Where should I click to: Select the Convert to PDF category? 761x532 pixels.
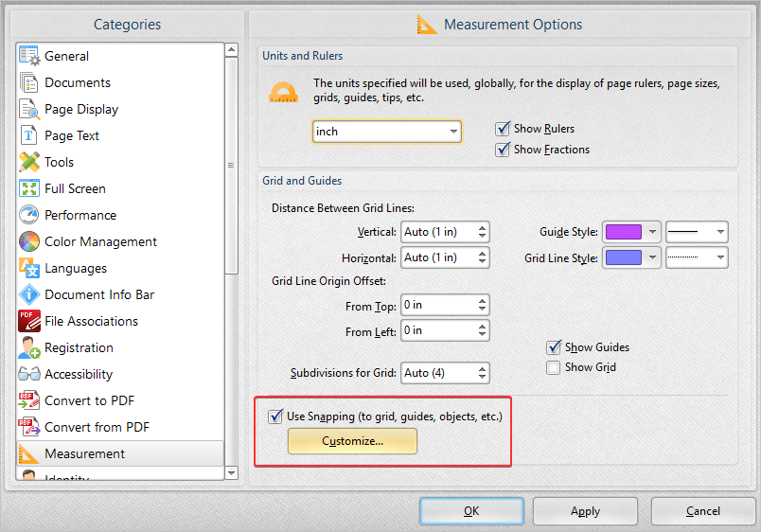click(120, 400)
